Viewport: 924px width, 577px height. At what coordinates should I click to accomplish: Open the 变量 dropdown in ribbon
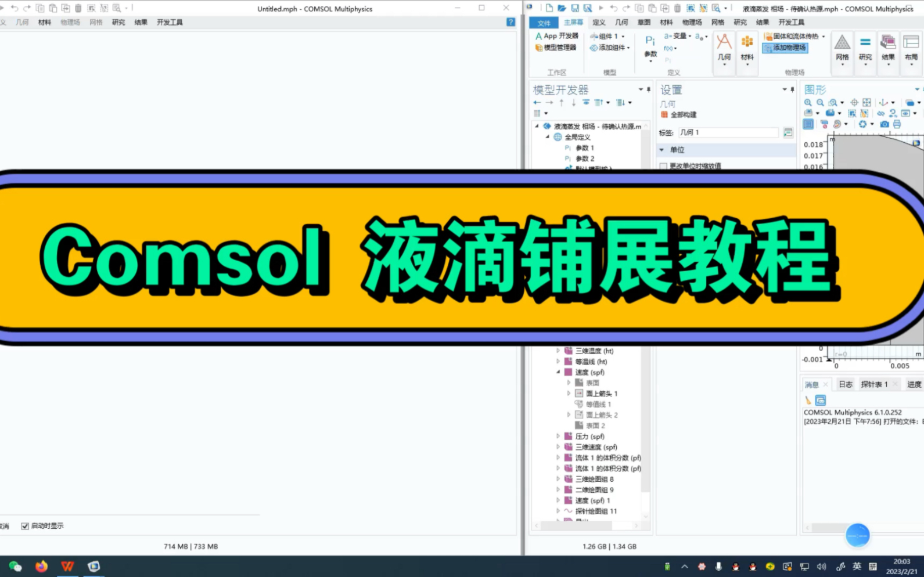(678, 36)
